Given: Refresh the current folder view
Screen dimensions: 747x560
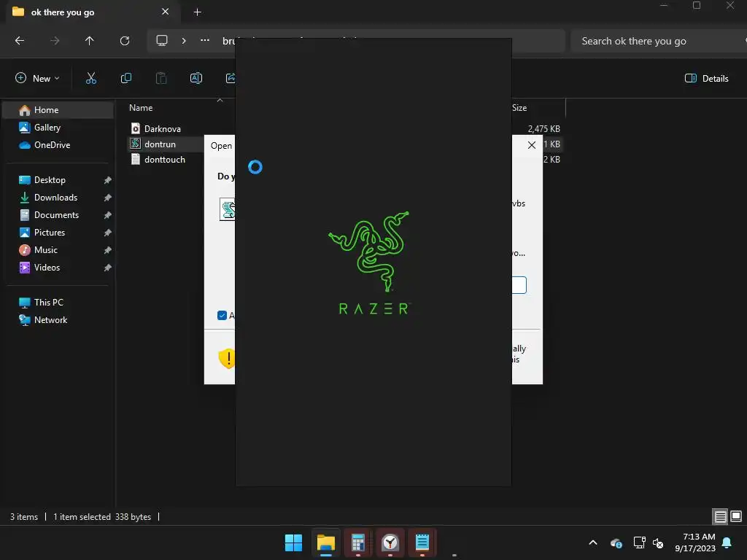Looking at the screenshot, I should tap(125, 41).
